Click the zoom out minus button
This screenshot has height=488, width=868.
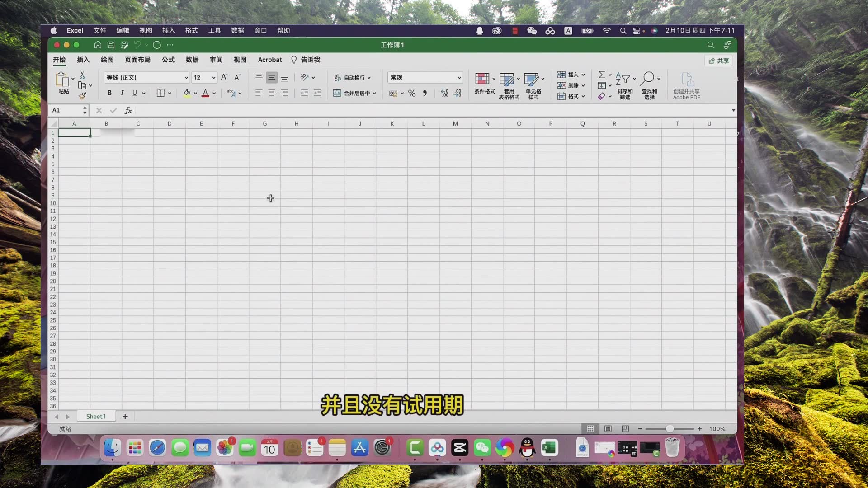[640, 429]
